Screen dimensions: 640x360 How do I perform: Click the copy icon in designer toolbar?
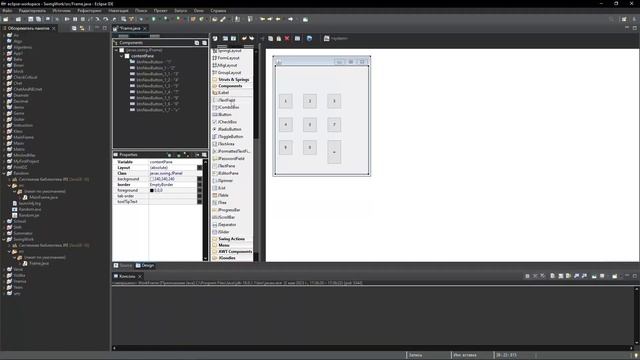click(270, 38)
